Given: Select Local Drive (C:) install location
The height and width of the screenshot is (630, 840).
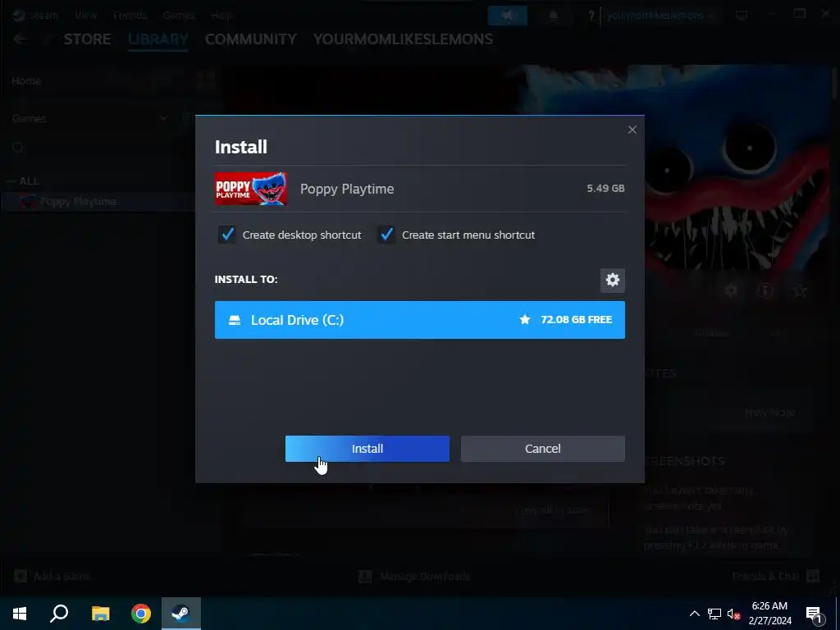Looking at the screenshot, I should [x=419, y=320].
